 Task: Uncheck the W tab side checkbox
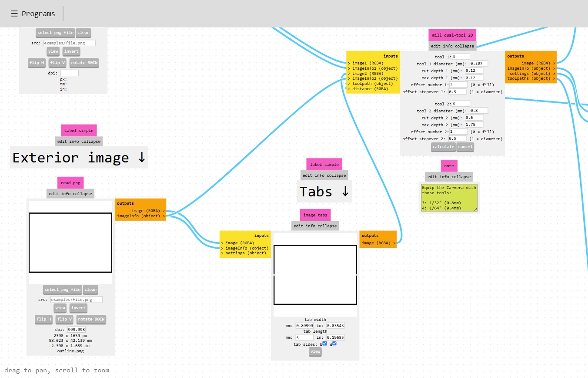point(334,344)
